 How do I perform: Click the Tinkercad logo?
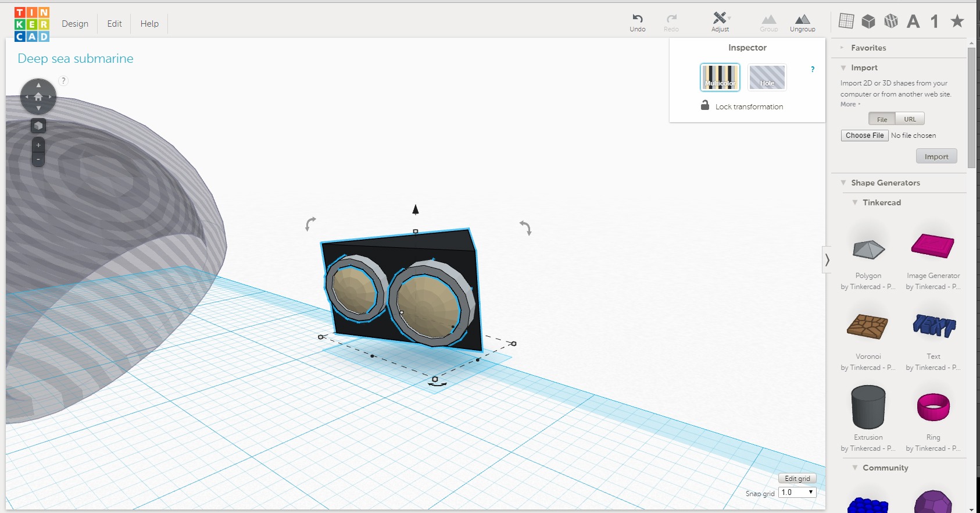point(32,24)
